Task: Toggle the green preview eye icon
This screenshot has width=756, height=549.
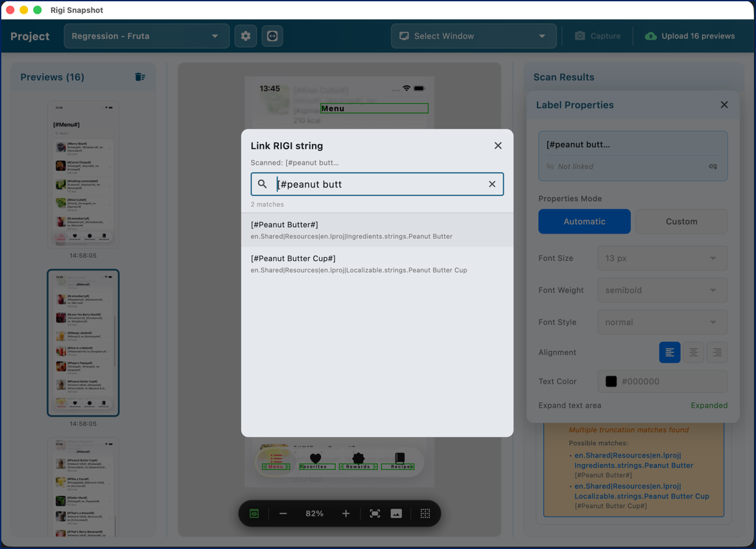Action: click(x=254, y=514)
